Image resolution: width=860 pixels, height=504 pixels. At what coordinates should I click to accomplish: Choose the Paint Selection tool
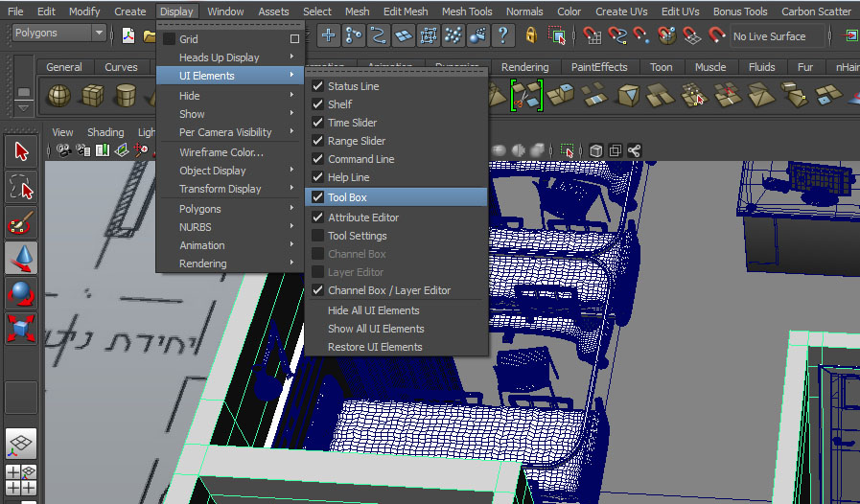(x=21, y=222)
